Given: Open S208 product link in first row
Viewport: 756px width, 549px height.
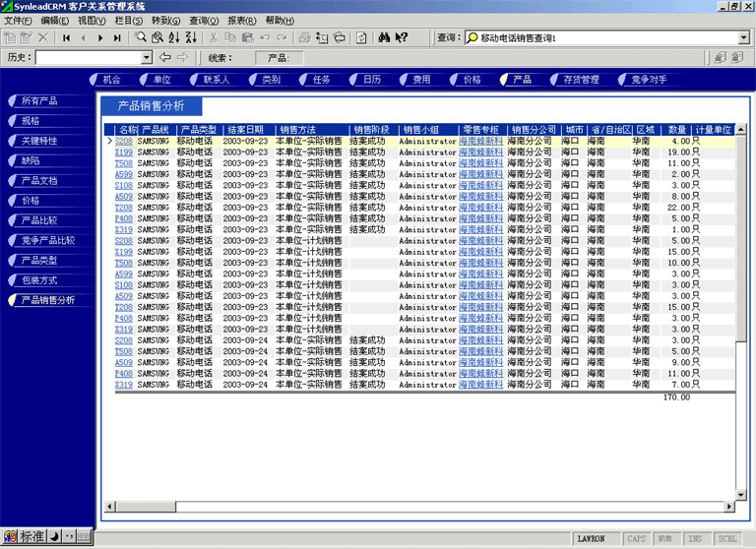Looking at the screenshot, I should pos(123,142).
